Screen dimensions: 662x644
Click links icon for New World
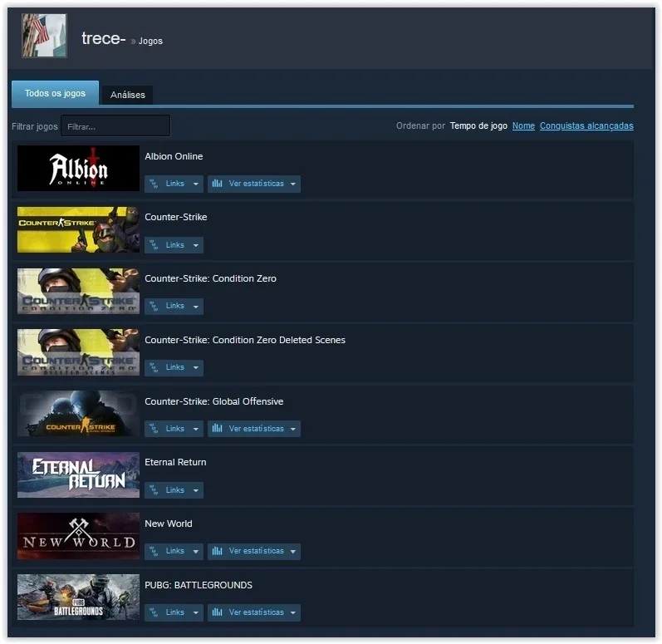coord(154,551)
